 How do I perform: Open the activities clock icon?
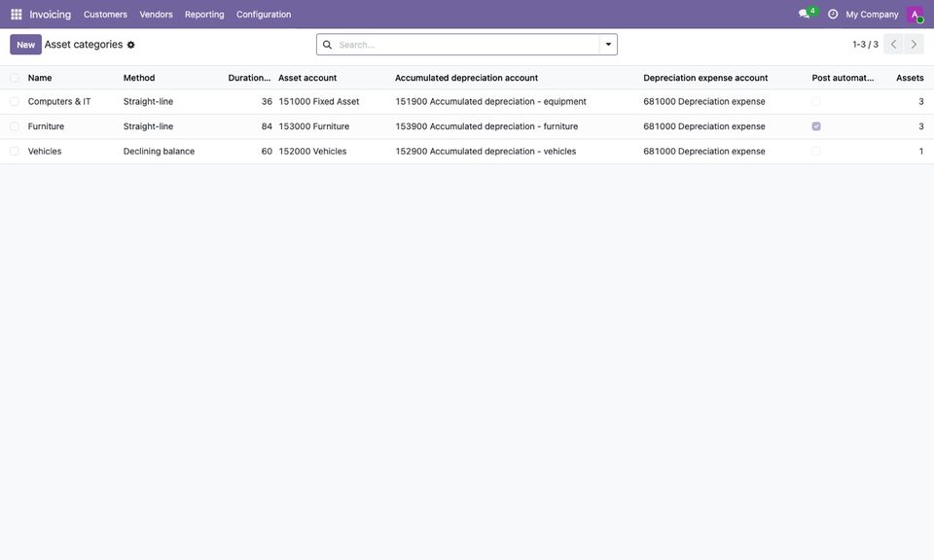[833, 15]
